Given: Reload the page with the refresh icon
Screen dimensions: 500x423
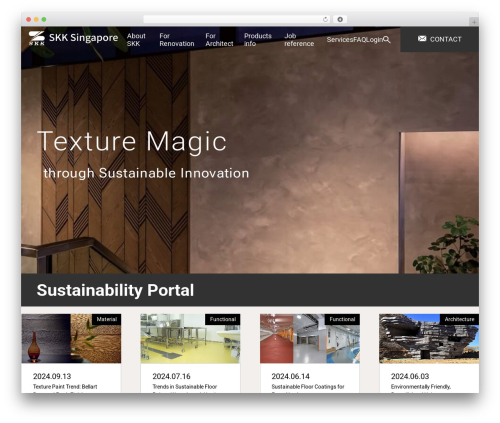Looking at the screenshot, I should [x=325, y=19].
